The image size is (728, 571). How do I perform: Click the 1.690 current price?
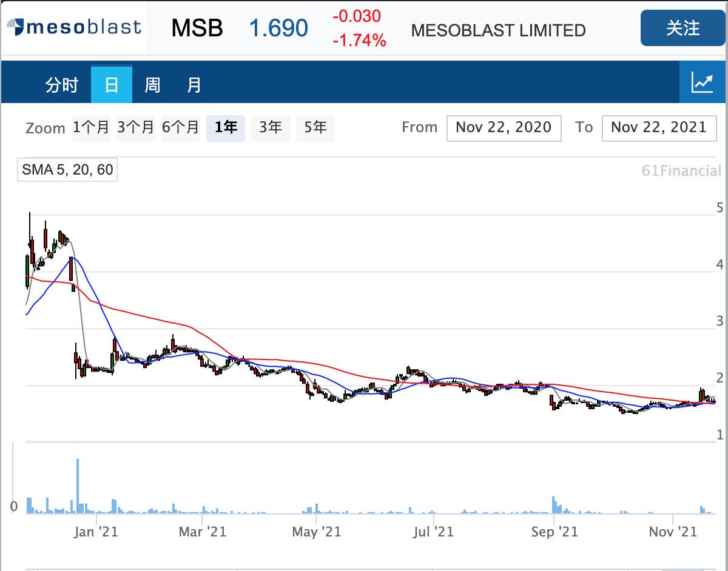pyautogui.click(x=279, y=28)
